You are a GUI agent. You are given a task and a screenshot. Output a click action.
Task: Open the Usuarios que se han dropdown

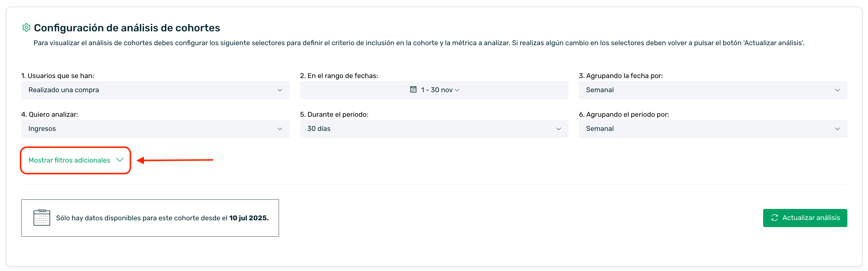tap(155, 90)
